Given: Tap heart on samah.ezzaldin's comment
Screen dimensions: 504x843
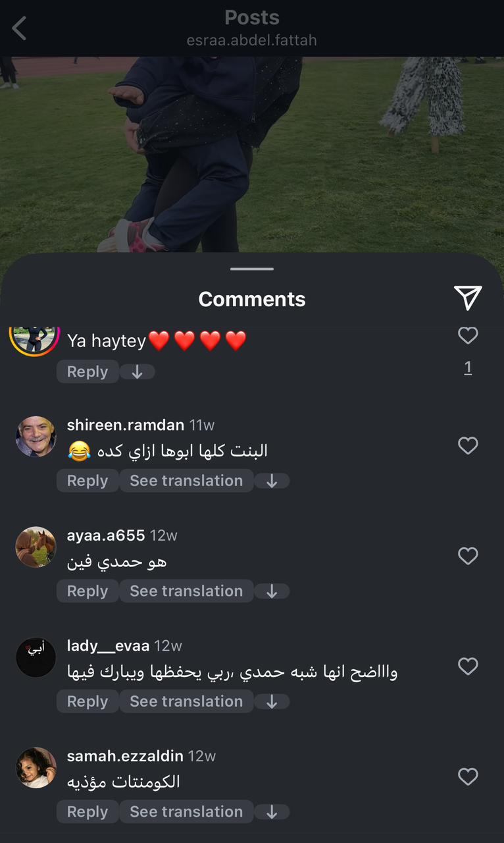Looking at the screenshot, I should tap(468, 777).
